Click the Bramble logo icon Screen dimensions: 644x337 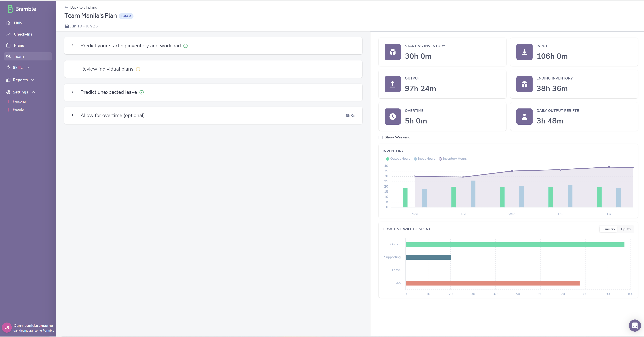(10, 9)
